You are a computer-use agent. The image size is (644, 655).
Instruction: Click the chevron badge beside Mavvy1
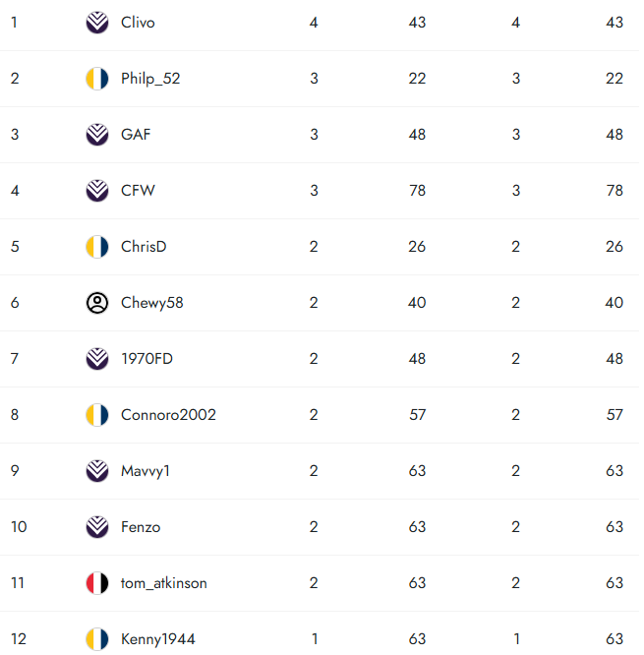97,471
